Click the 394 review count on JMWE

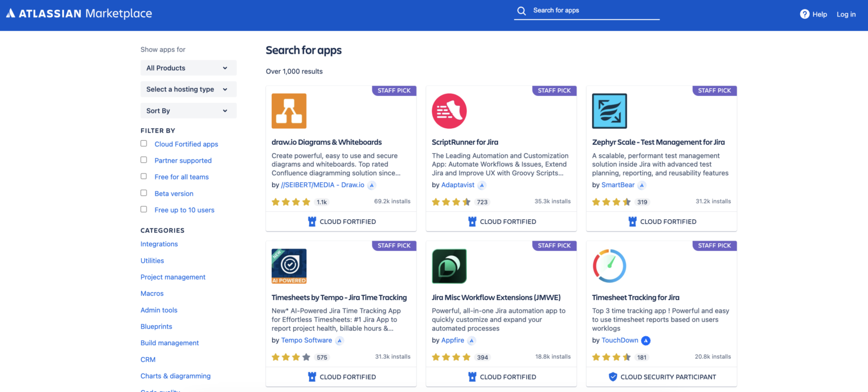(x=482, y=357)
